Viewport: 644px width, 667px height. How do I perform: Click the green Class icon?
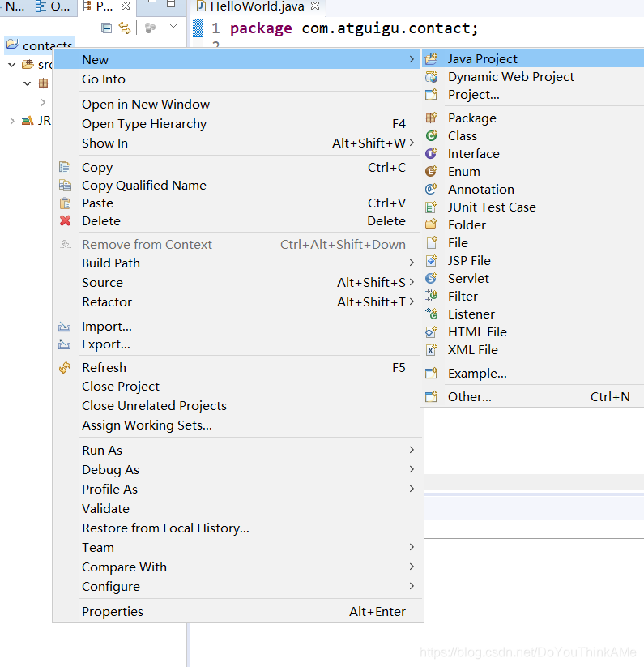[431, 135]
